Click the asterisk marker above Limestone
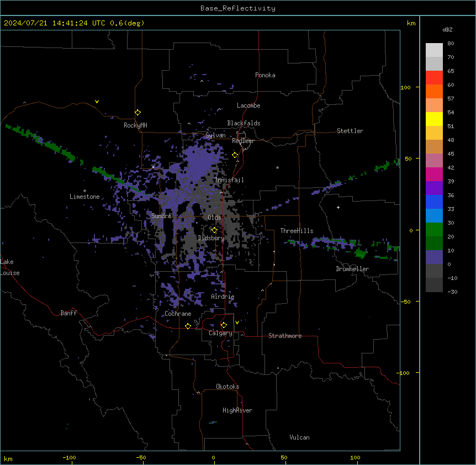 (x=84, y=191)
